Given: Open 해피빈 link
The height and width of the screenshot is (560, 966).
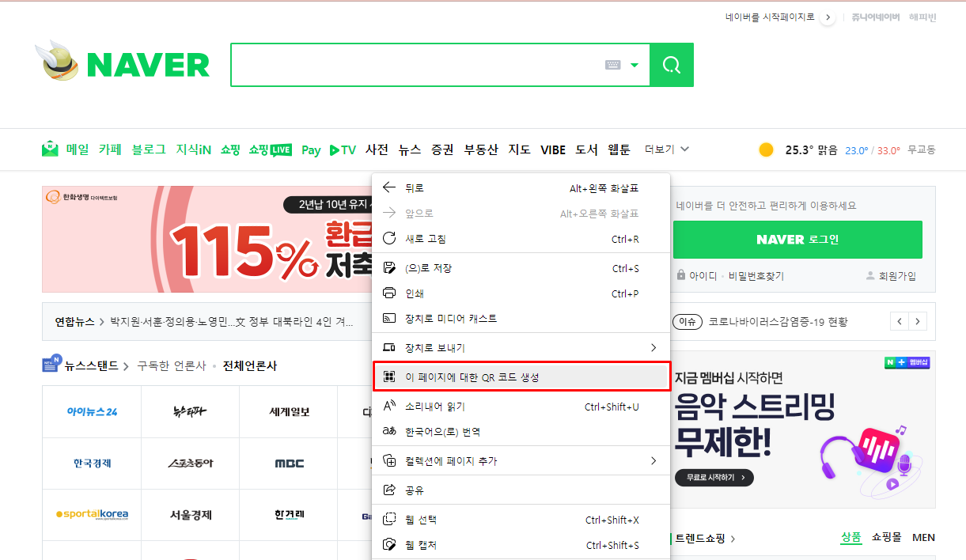Looking at the screenshot, I should pyautogui.click(x=922, y=17).
